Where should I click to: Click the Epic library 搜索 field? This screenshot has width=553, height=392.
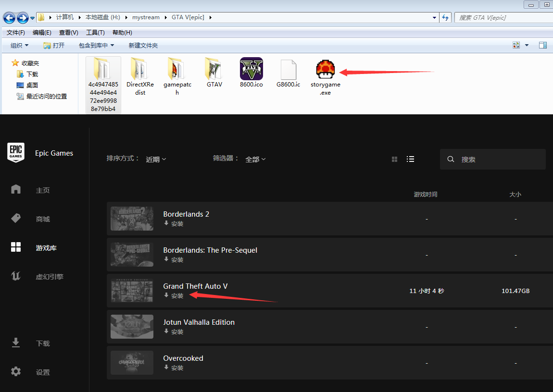tap(493, 159)
